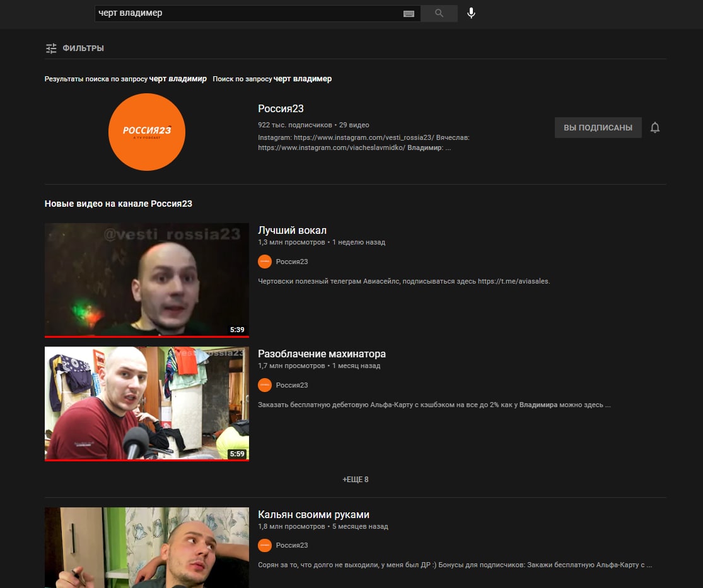Click channel avatar under Кальян своими руками
This screenshot has height=588, width=703.
coord(265,545)
